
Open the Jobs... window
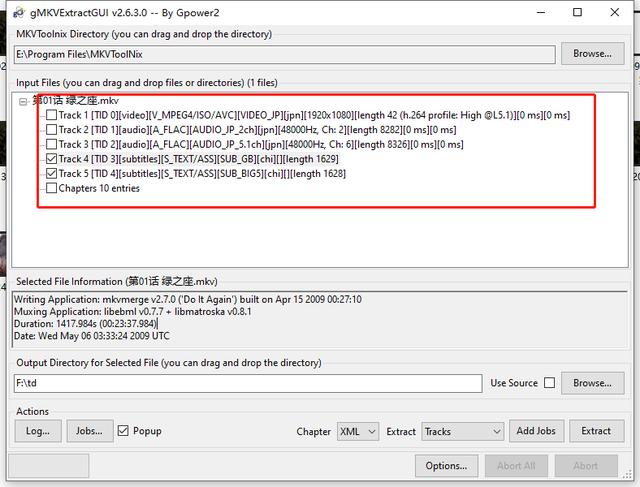click(x=90, y=431)
